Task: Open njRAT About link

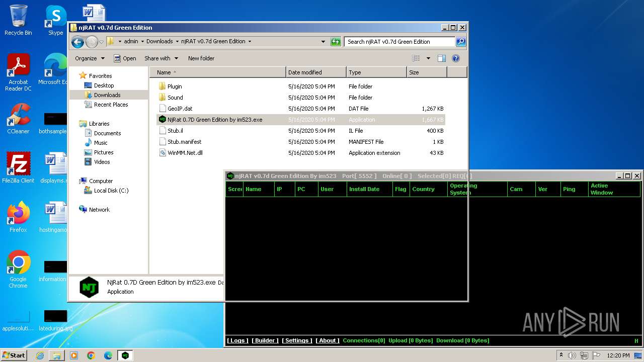Action: 328,340
